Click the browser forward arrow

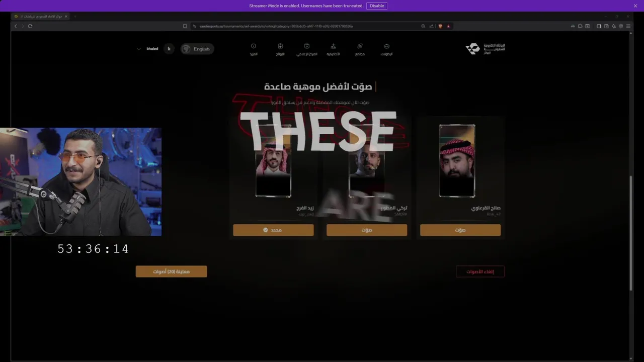(x=23, y=26)
